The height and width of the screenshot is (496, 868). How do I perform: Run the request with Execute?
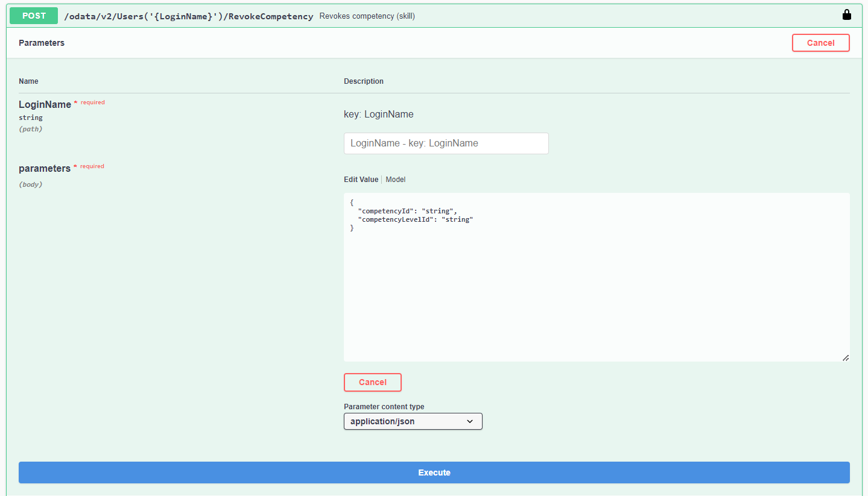[x=434, y=472]
